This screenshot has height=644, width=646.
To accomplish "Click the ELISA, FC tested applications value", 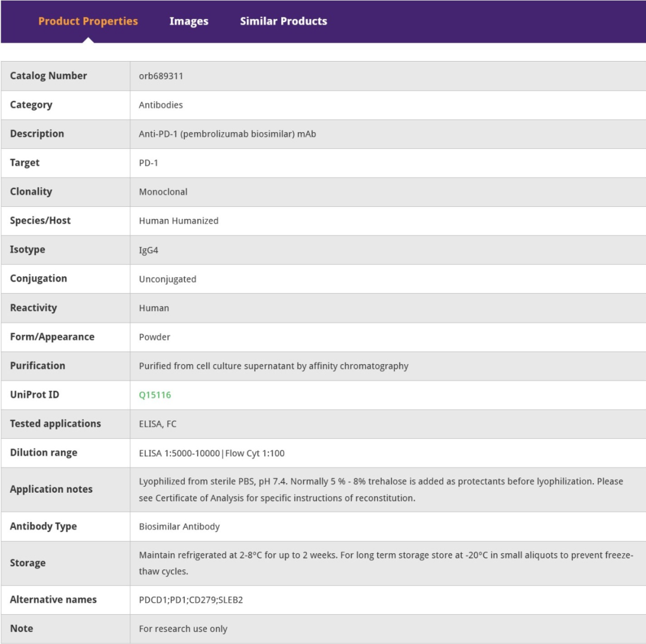I will point(157,424).
